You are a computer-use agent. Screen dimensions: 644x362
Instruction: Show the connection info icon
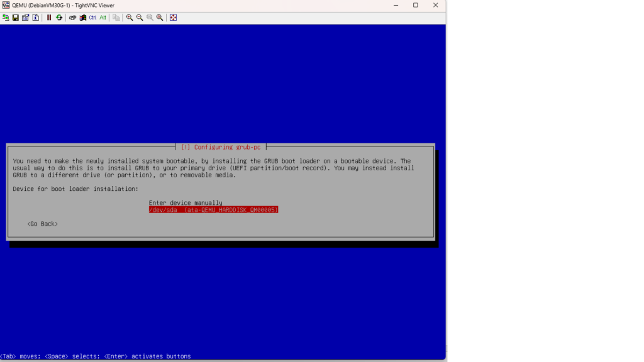pos(36,18)
